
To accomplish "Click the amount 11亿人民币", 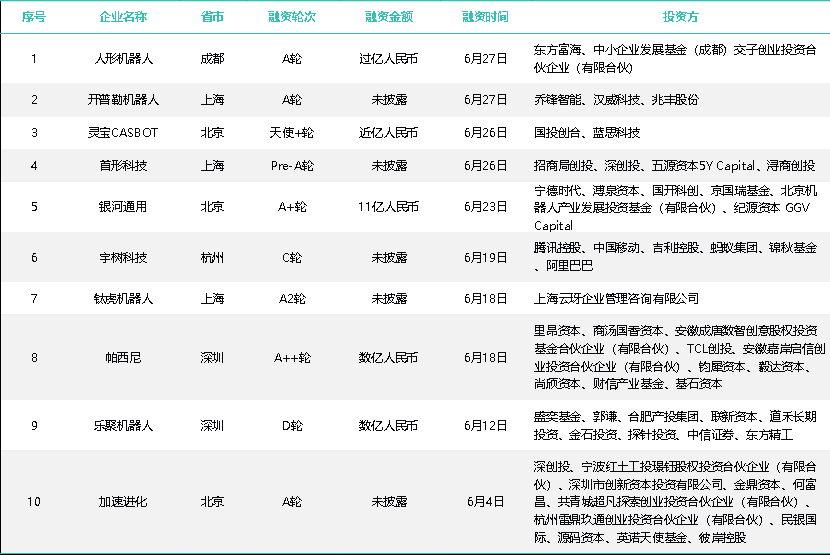I will tap(389, 207).
